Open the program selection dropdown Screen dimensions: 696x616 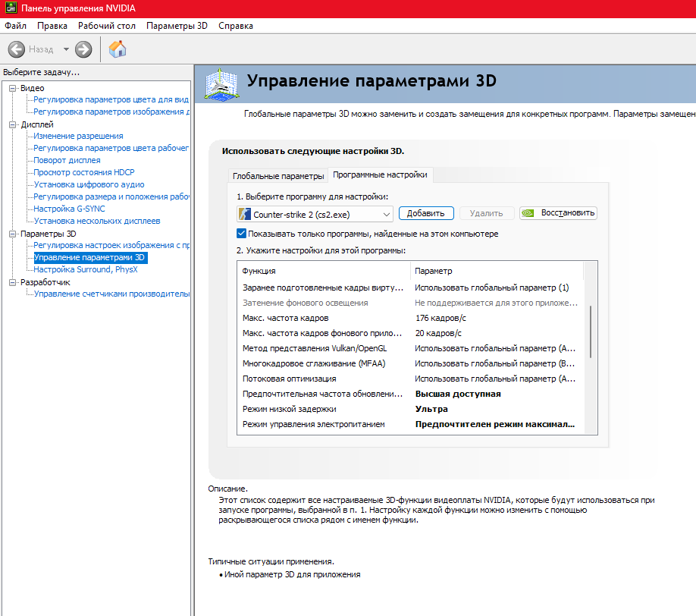coord(385,215)
